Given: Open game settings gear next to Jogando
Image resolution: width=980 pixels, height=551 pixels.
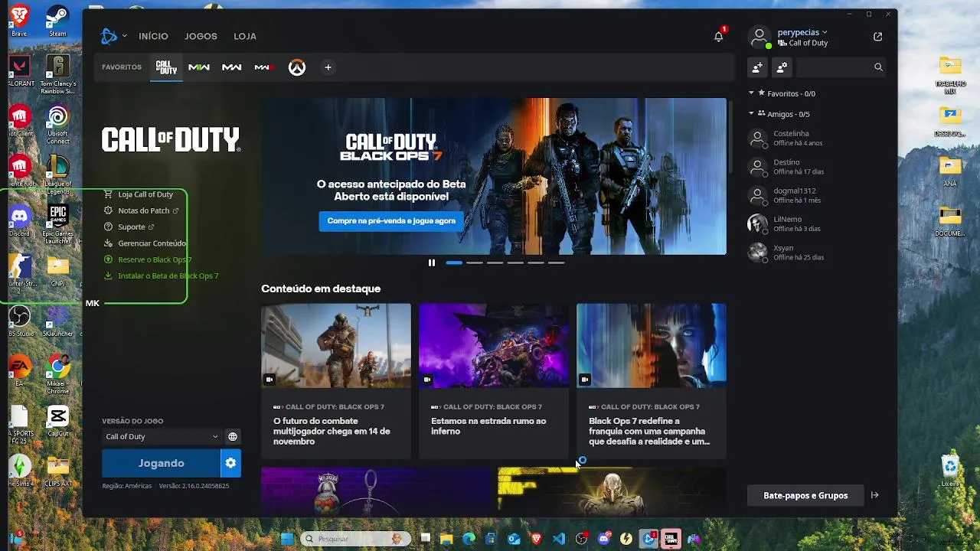Looking at the screenshot, I should pos(230,463).
